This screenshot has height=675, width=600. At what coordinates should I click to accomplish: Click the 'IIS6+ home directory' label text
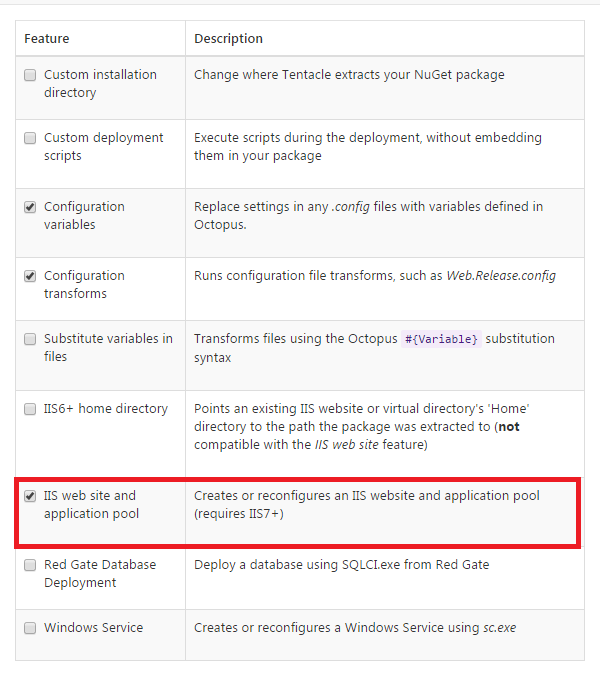point(106,408)
